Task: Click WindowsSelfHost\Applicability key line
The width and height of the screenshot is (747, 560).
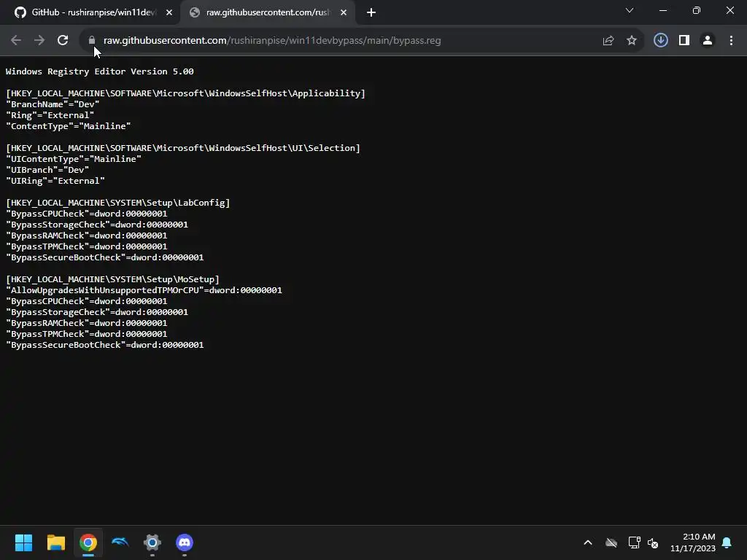Action: click(185, 93)
